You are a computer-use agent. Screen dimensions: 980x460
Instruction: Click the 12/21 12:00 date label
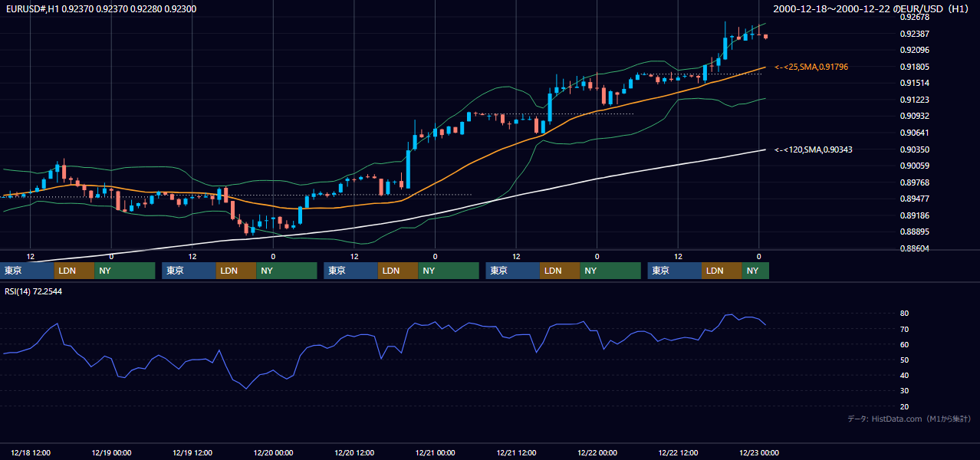click(x=517, y=452)
